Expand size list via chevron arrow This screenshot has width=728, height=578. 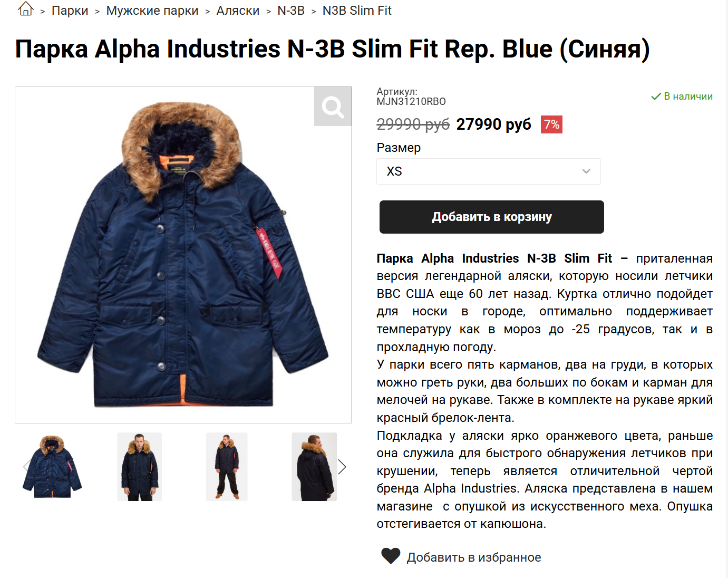(x=586, y=171)
